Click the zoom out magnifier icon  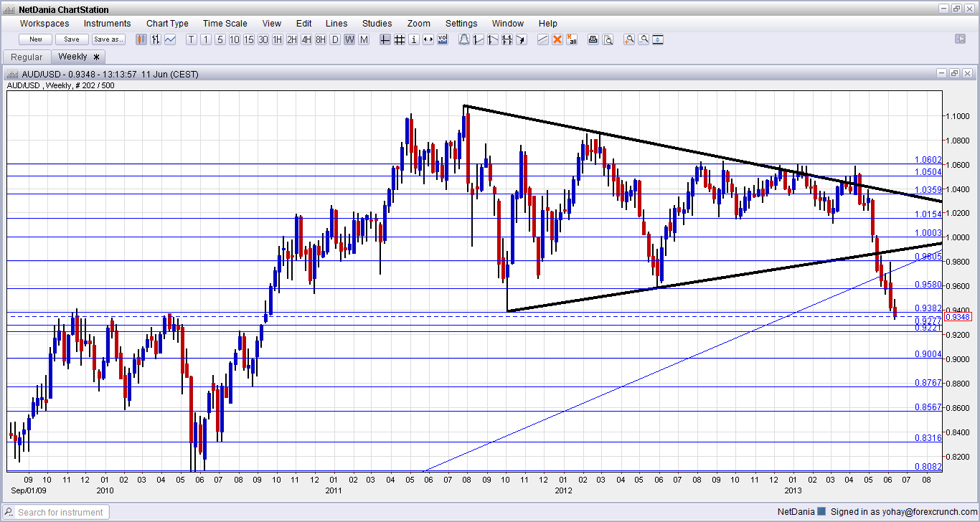click(644, 39)
